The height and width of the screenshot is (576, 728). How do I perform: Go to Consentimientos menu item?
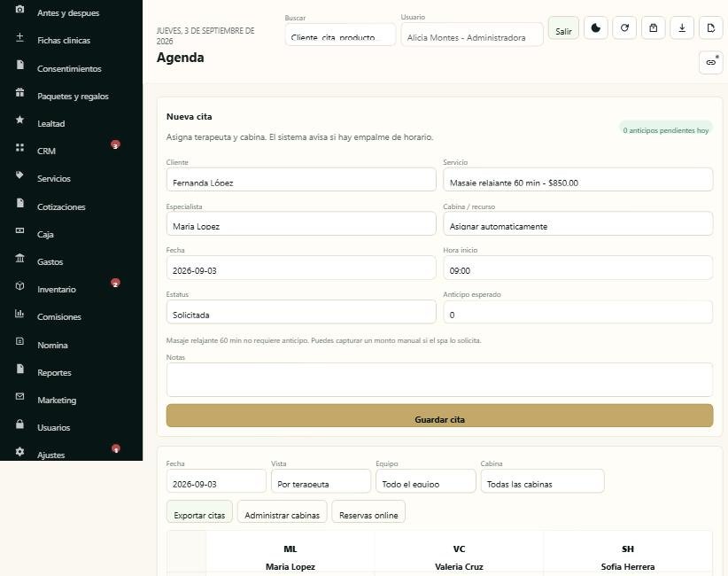coord(69,69)
